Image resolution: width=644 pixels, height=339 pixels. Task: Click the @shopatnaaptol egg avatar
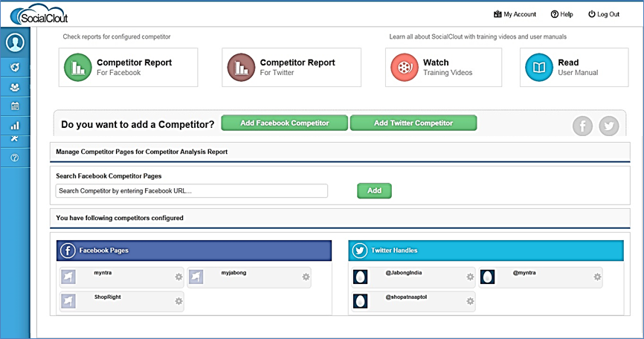360,301
